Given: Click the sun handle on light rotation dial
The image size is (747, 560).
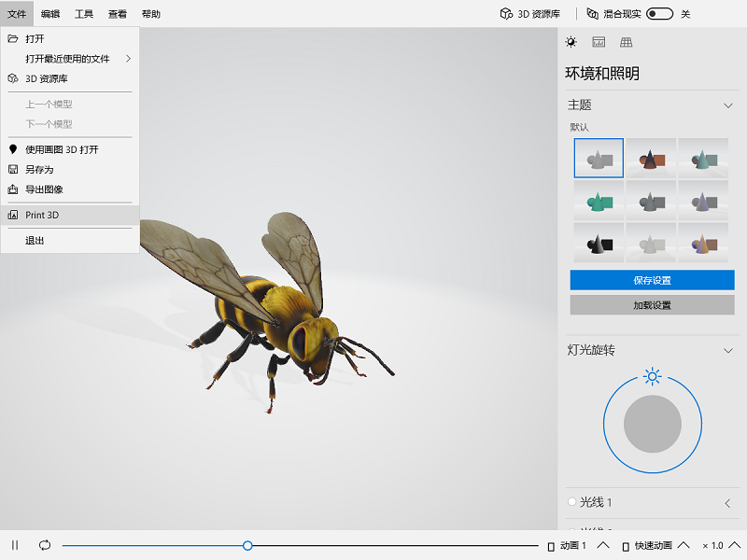Looking at the screenshot, I should tap(652, 377).
